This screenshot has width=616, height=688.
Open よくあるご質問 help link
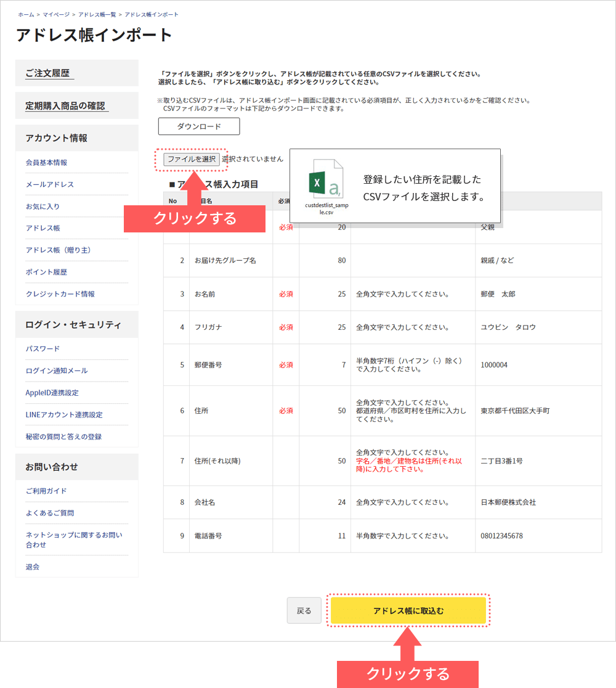[49, 513]
